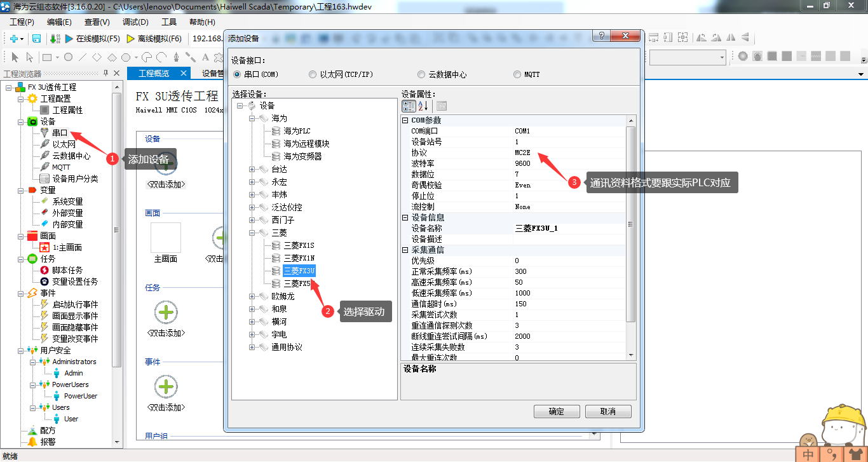The image size is (868, 462).
Task: Click the dialog help question mark
Action: coord(600,37)
